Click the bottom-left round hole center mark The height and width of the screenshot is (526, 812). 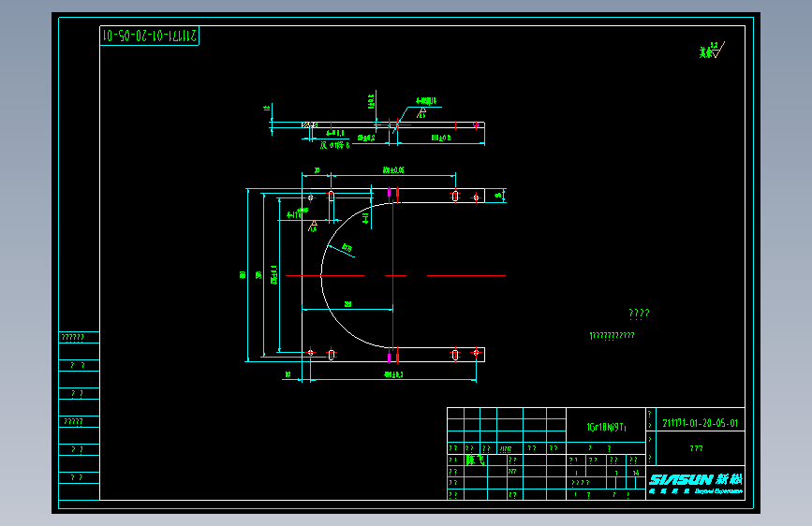pyautogui.click(x=310, y=352)
